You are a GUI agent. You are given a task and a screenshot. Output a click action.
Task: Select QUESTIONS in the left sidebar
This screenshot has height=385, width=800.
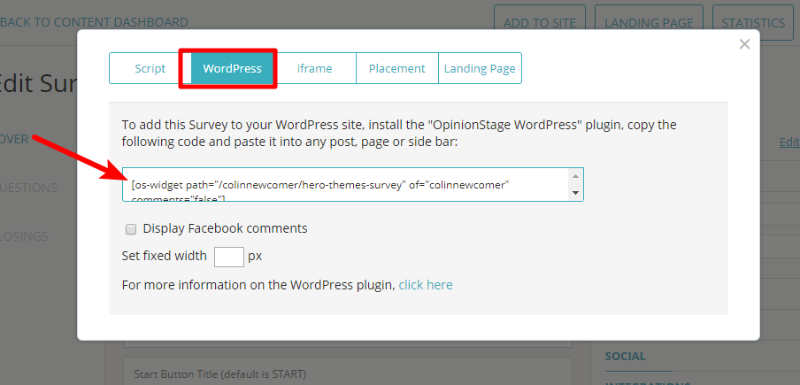pyautogui.click(x=29, y=188)
